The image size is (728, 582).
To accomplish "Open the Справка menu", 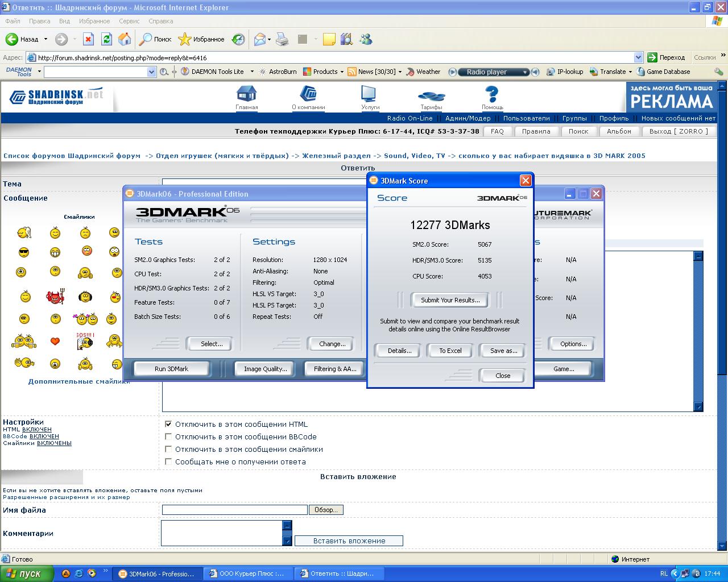I will click(160, 21).
